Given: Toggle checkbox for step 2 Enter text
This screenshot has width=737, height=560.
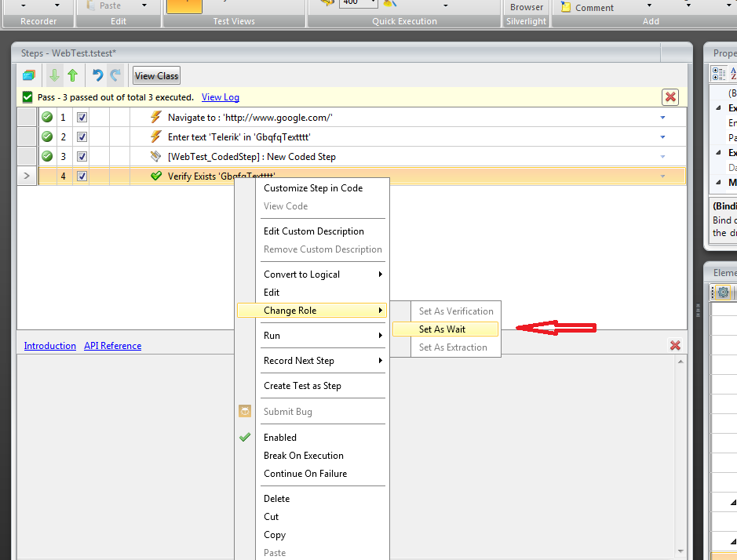Looking at the screenshot, I should [82, 137].
